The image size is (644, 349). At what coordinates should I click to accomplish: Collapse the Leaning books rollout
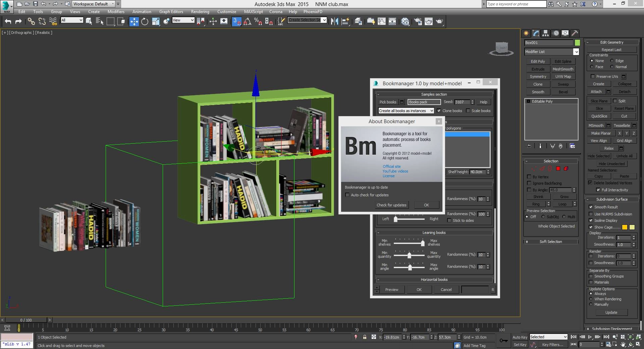click(434, 233)
